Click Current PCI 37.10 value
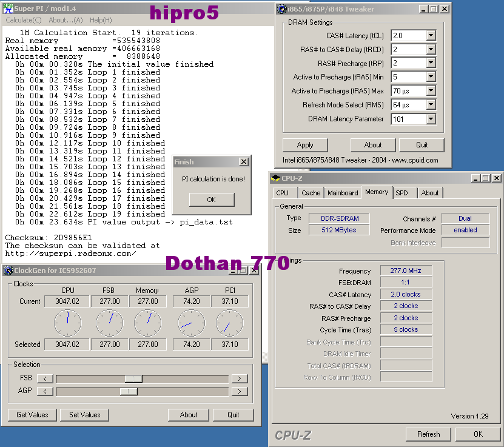The width and height of the screenshot is (504, 447). pos(229,301)
